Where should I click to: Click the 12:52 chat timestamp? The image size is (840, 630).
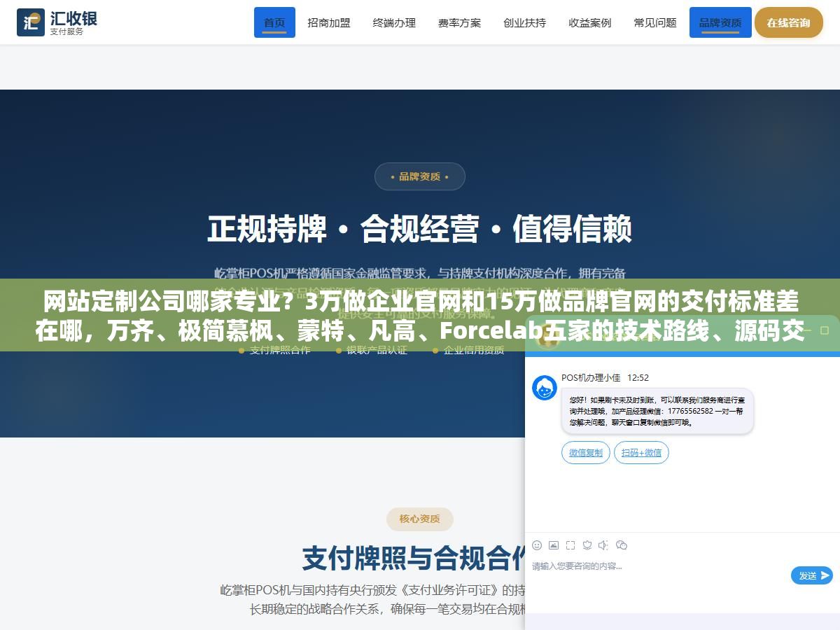click(638, 377)
